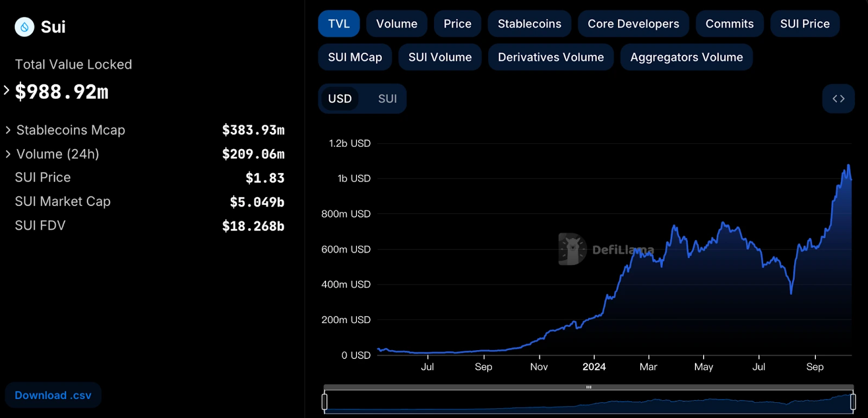Click the mini overview chart in range selector

point(589,403)
